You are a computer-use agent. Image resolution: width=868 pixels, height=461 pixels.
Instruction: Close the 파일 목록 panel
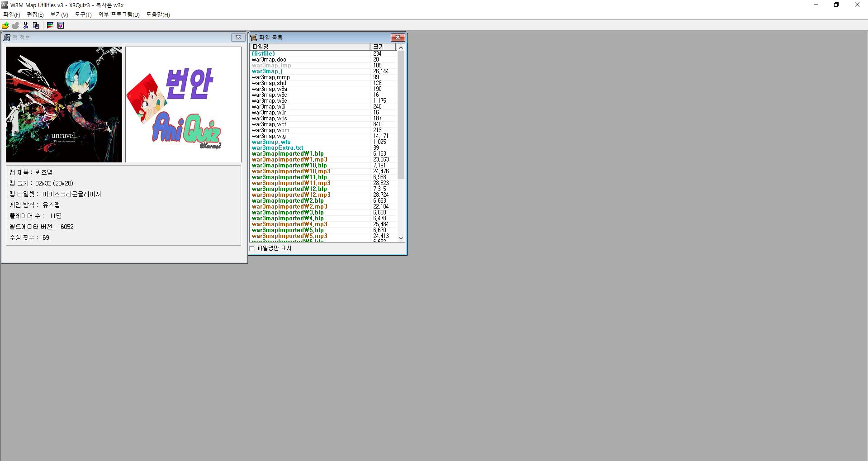tap(398, 38)
